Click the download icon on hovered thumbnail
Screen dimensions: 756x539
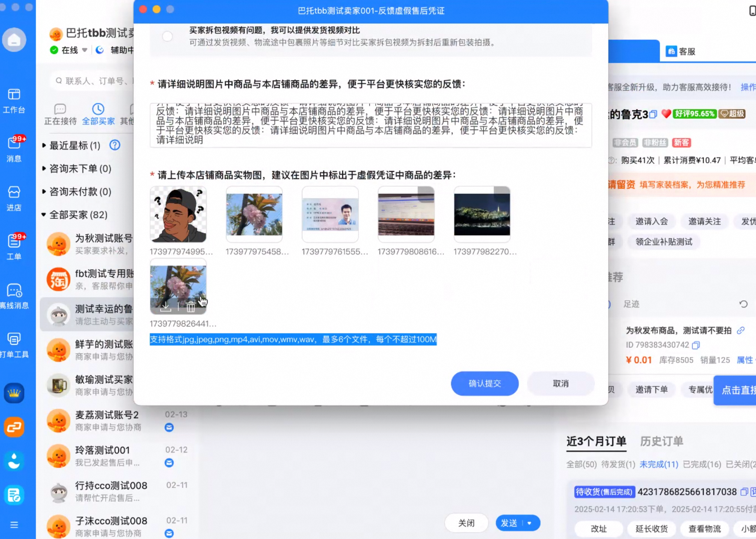(x=166, y=307)
